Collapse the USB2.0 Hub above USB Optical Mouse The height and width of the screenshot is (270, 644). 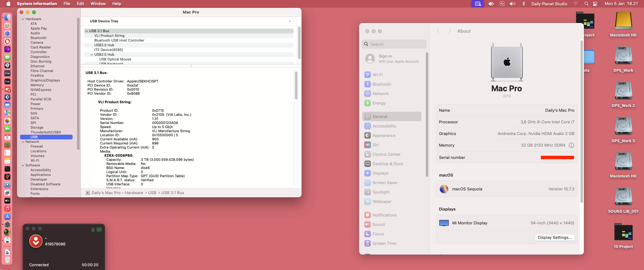coord(92,54)
